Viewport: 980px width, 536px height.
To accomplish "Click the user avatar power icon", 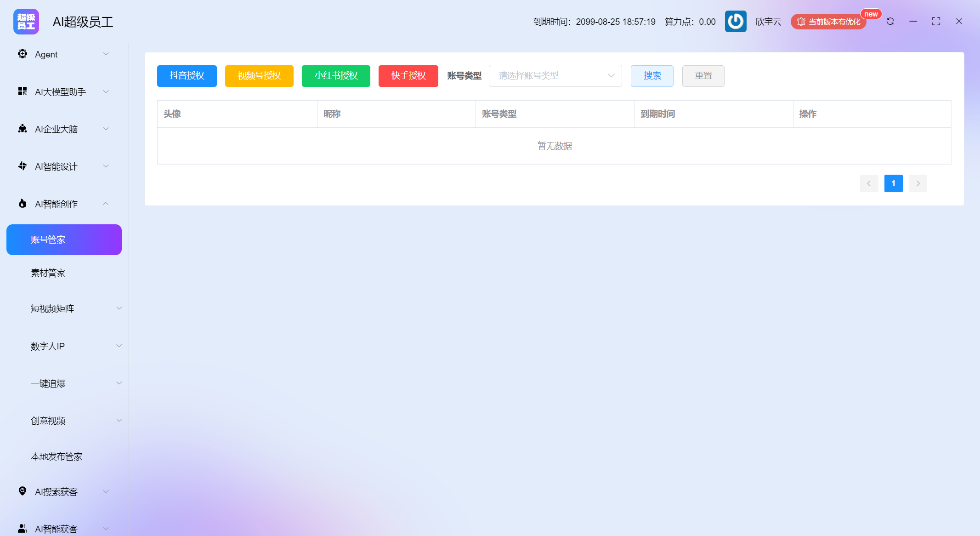I will pyautogui.click(x=736, y=22).
